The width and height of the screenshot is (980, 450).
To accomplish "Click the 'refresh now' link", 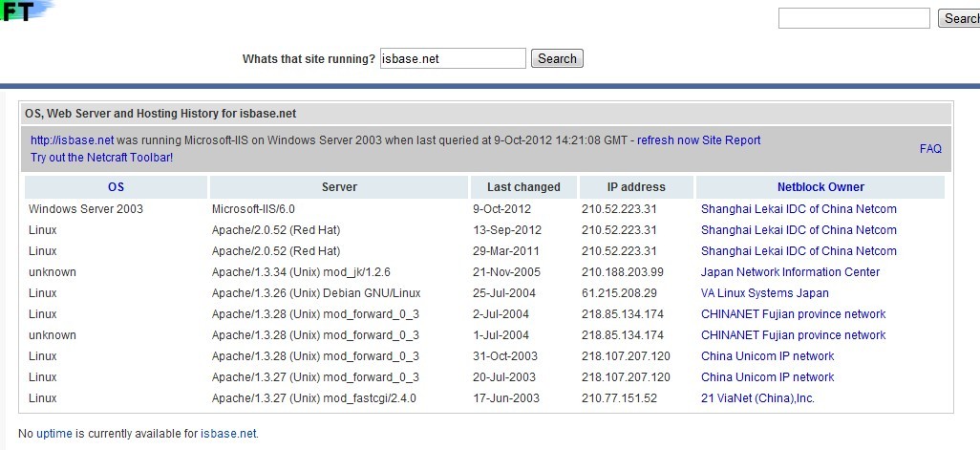I will coord(668,140).
